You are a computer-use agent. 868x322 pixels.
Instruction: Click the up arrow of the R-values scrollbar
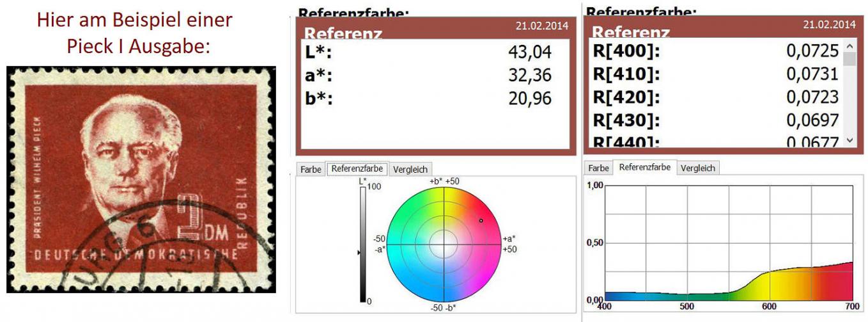(849, 46)
